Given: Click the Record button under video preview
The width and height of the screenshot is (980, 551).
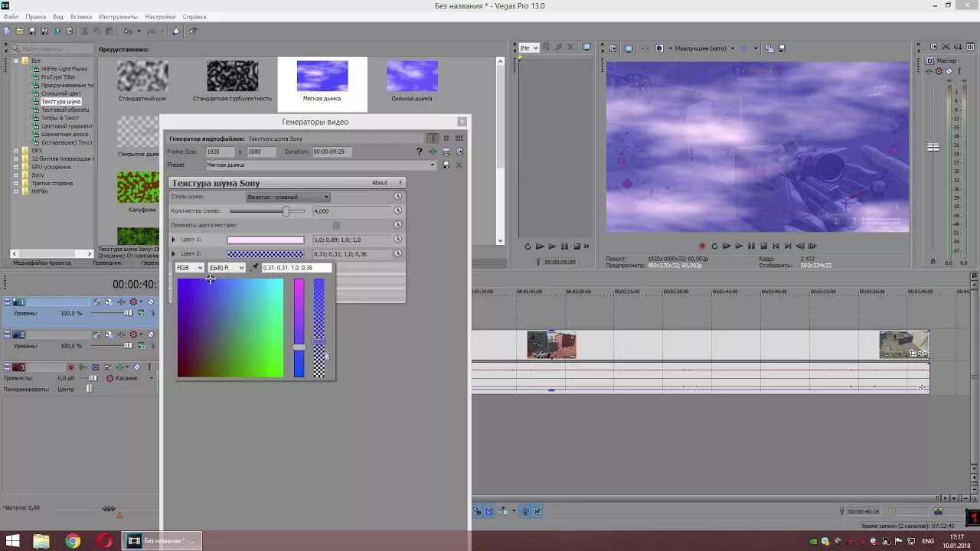Looking at the screenshot, I should [x=702, y=246].
